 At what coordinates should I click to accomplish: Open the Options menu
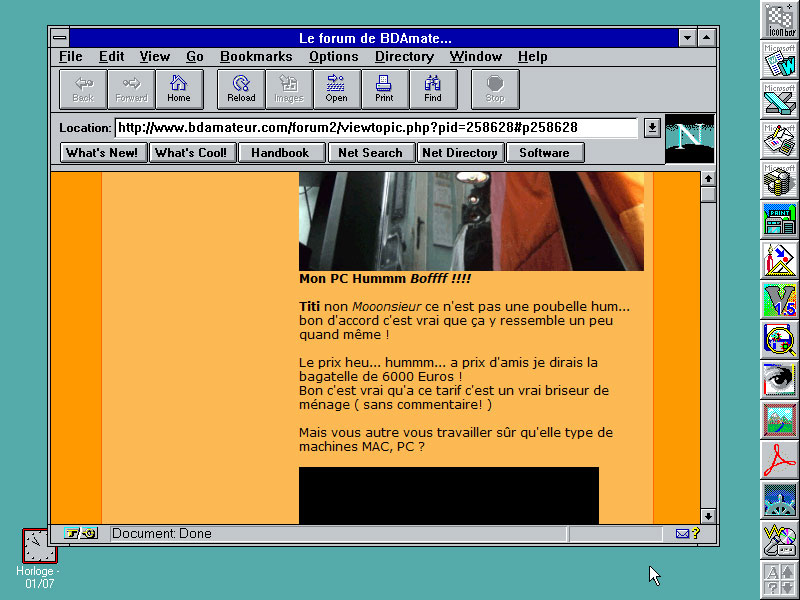pyautogui.click(x=334, y=57)
